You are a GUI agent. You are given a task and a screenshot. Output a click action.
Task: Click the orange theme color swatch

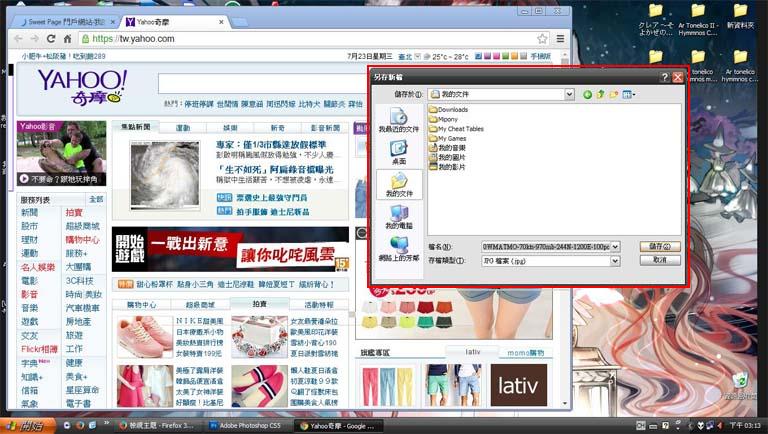tap(514, 56)
